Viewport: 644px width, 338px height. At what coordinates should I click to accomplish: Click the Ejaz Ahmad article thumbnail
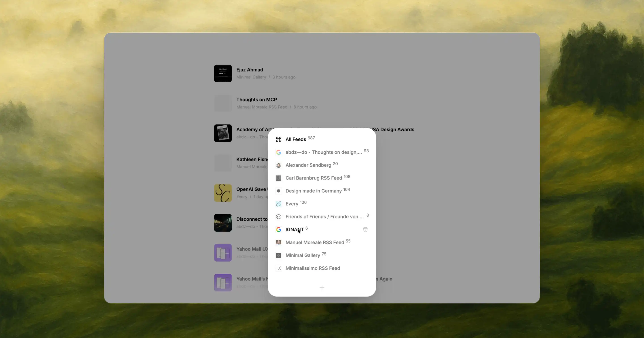[x=223, y=74]
